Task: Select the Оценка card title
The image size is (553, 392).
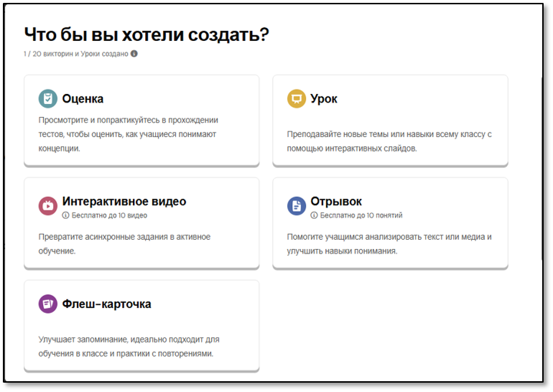Action: point(83,98)
